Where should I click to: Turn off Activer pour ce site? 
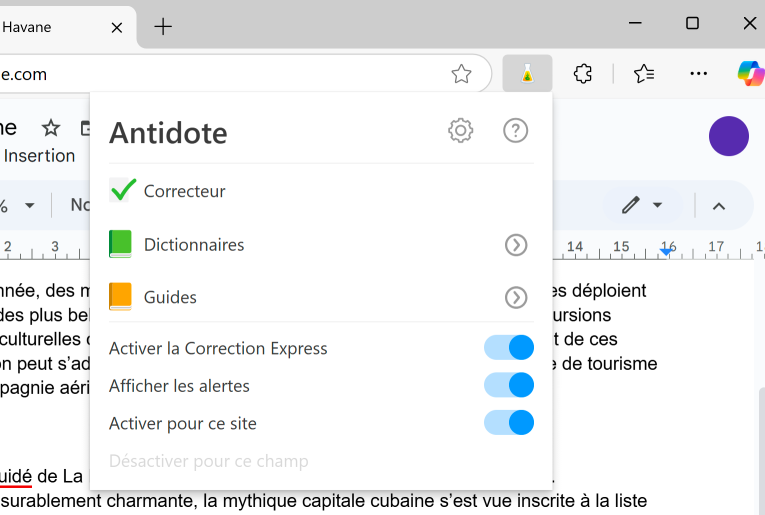click(509, 423)
